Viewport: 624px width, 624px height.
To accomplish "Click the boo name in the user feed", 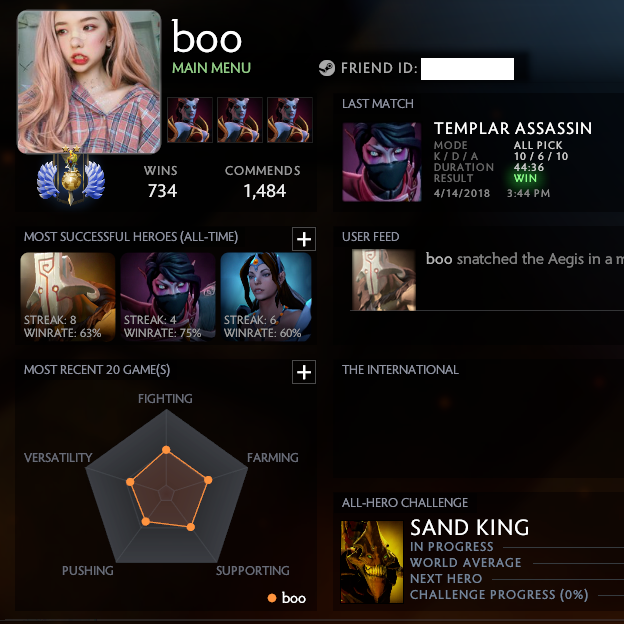I will pos(439,259).
